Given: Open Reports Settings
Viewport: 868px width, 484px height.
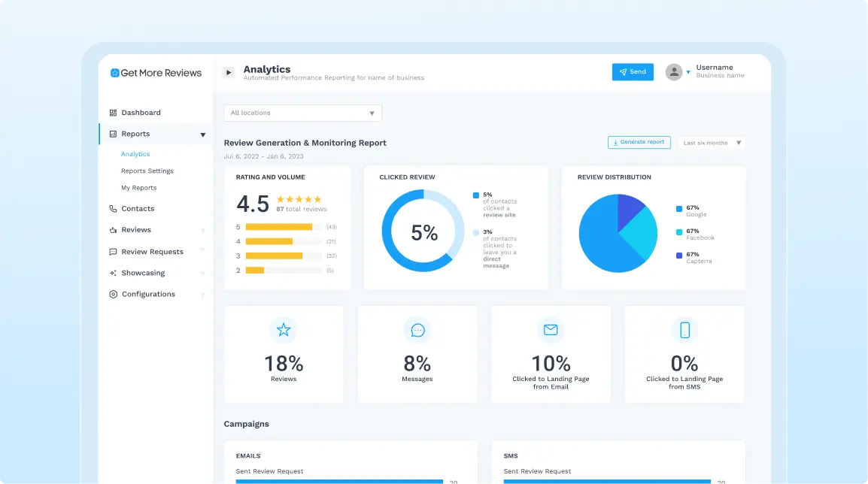Looking at the screenshot, I should (147, 171).
